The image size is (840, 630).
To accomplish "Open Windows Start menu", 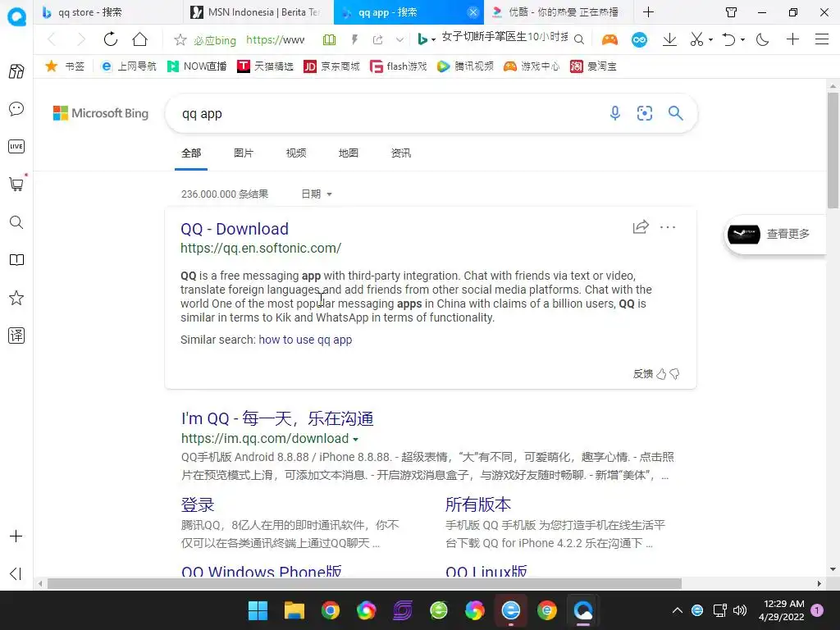I will coord(258,610).
